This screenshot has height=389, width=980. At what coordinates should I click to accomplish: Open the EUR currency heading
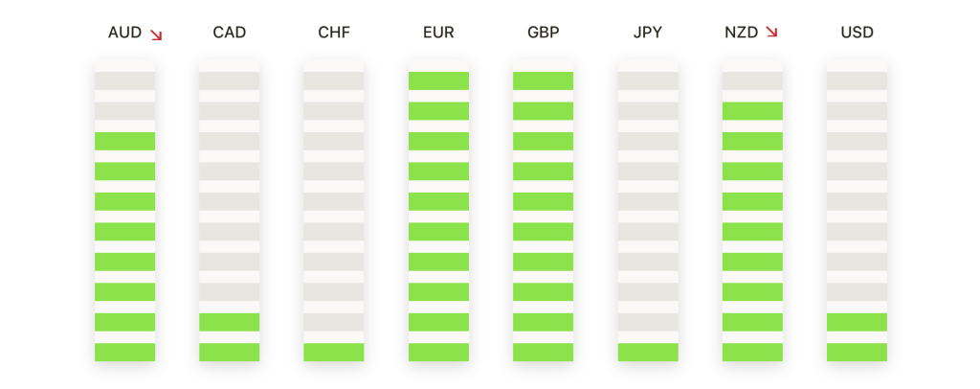click(438, 34)
